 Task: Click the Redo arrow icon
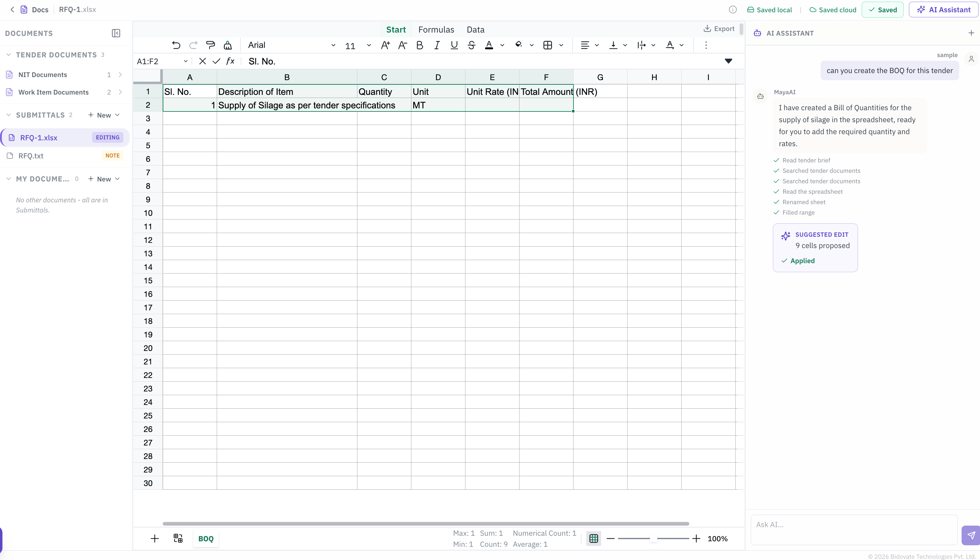point(193,45)
